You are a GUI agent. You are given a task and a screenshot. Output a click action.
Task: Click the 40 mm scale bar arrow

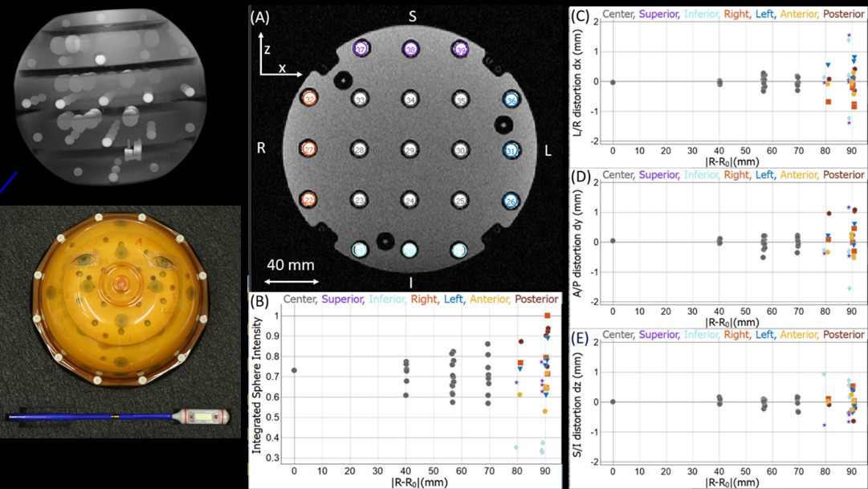tap(287, 281)
